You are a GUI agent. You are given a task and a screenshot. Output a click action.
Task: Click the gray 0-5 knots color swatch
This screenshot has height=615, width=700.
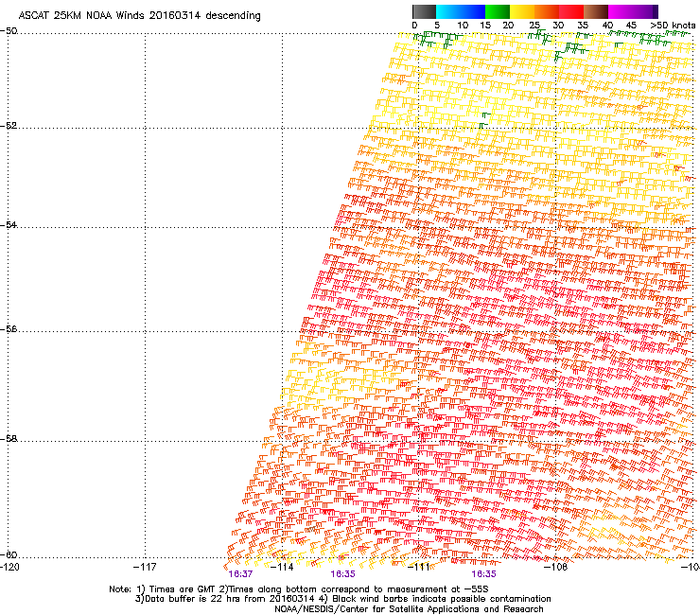[x=424, y=11]
